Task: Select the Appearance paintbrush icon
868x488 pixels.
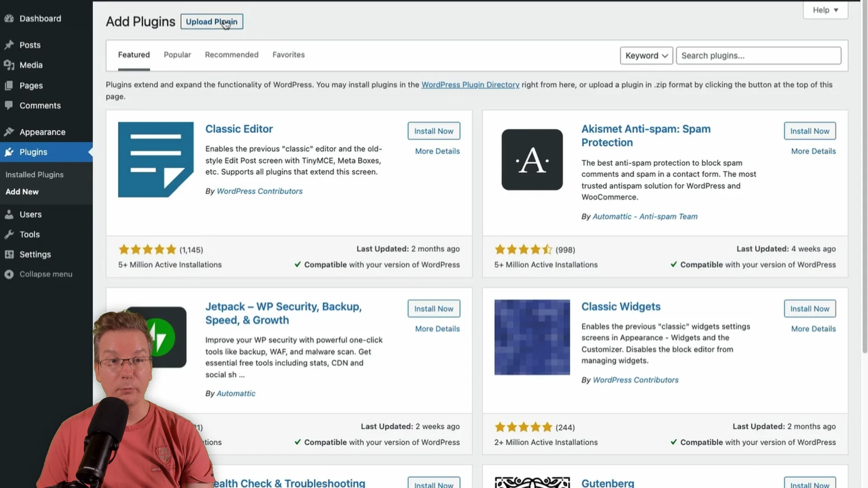Action: (10, 131)
